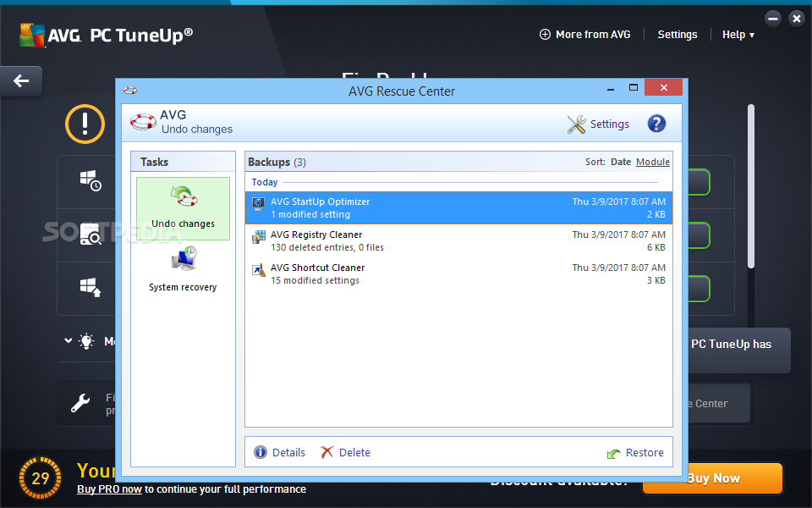Click the StartUp Optimizer row icon
The image size is (812, 508).
[258, 203]
